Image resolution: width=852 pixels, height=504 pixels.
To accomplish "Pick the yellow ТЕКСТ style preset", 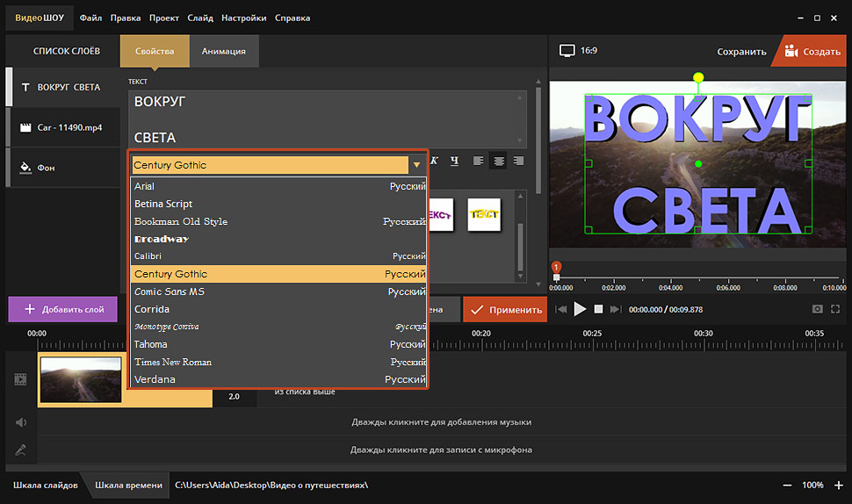I will point(484,214).
